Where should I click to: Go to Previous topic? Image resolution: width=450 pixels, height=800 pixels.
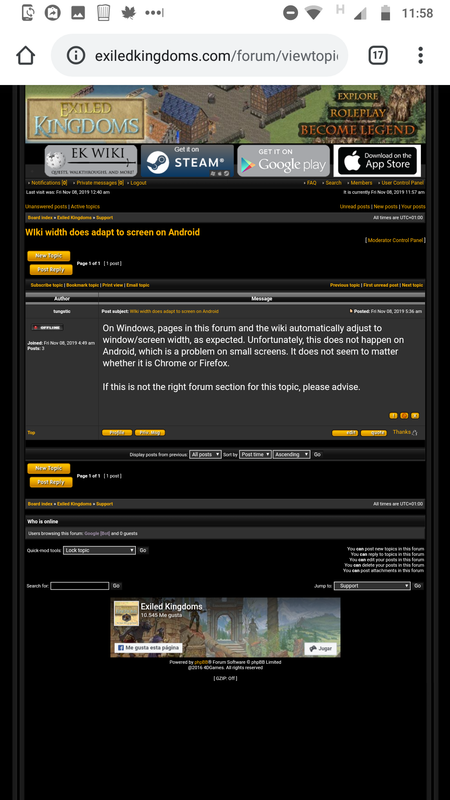pos(345,285)
